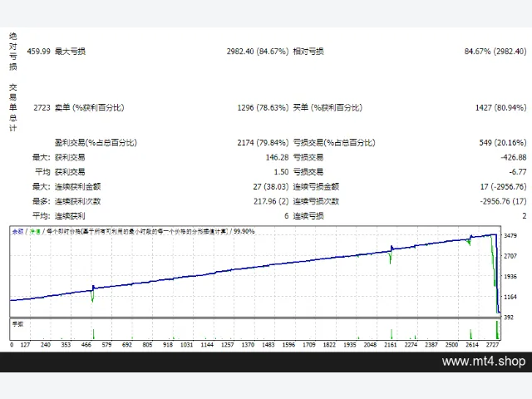Viewport: 532px width, 399px height.
Task: Select the '相对亏损' label
Action: (x=308, y=52)
